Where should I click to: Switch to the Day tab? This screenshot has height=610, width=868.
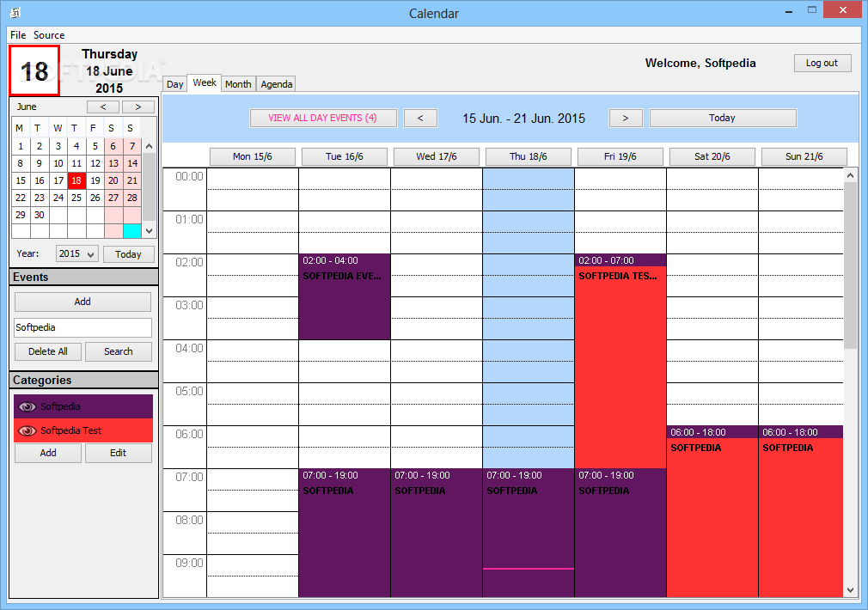[175, 84]
